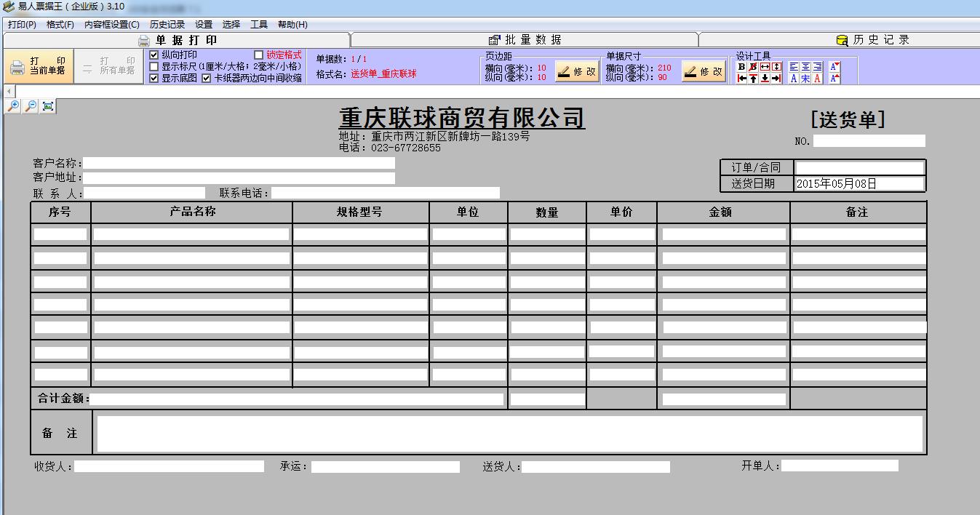Open the 工具 menu
980x515 pixels.
pyautogui.click(x=259, y=24)
